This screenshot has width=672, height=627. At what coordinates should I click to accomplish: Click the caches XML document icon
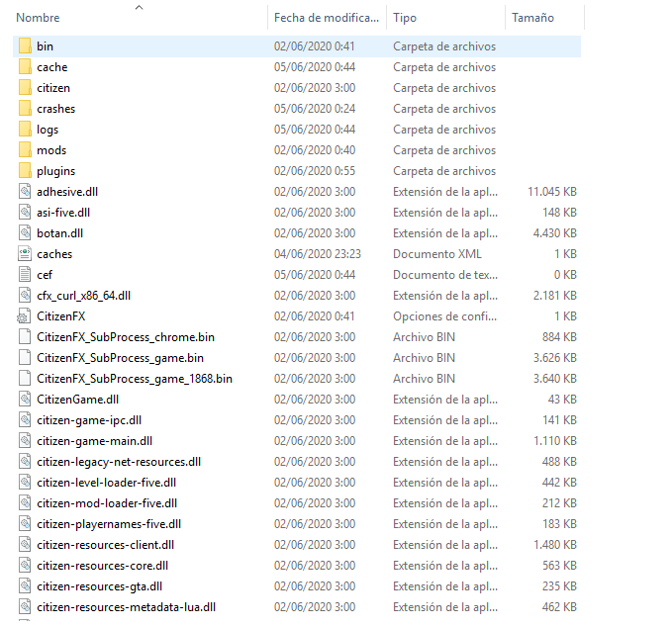[25, 254]
